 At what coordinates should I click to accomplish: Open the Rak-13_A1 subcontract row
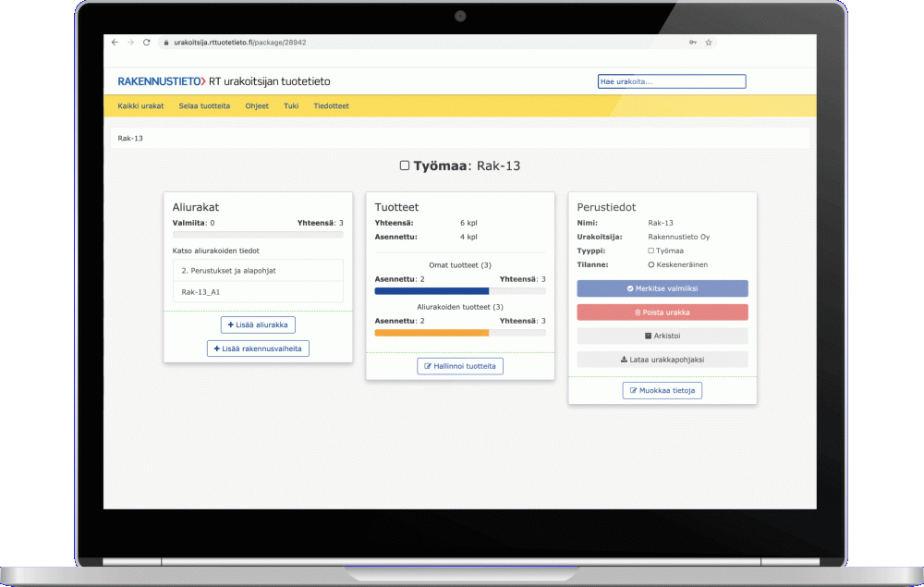258,292
